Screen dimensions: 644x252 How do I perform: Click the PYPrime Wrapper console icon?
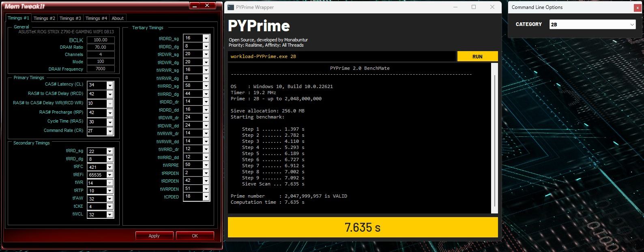[230, 7]
